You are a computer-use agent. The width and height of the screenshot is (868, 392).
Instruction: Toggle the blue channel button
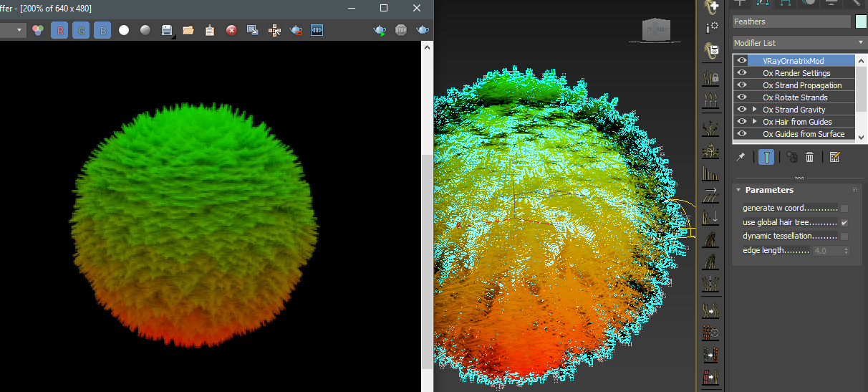point(102,30)
